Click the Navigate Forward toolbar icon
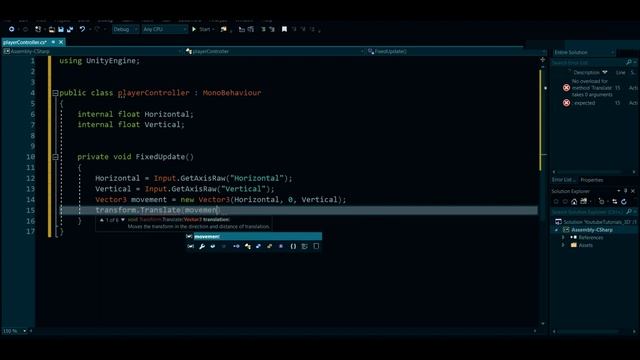The width and height of the screenshot is (640, 360). click(25, 29)
